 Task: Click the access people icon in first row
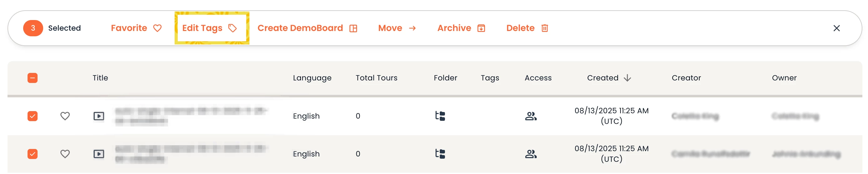tap(531, 116)
